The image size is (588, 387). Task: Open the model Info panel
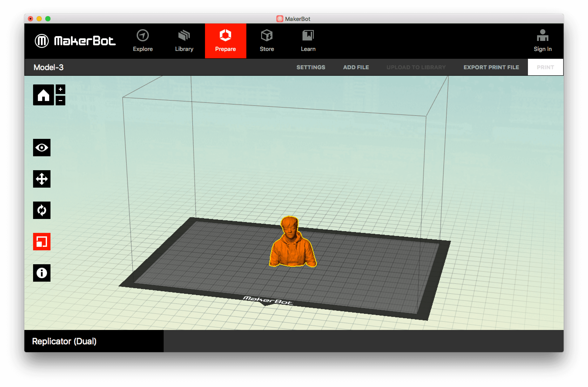42,273
